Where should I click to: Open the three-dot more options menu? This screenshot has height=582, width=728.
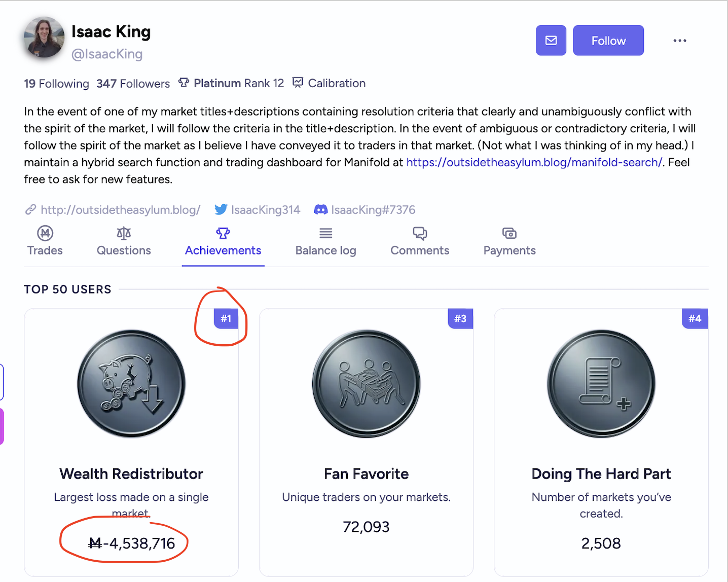[680, 41]
